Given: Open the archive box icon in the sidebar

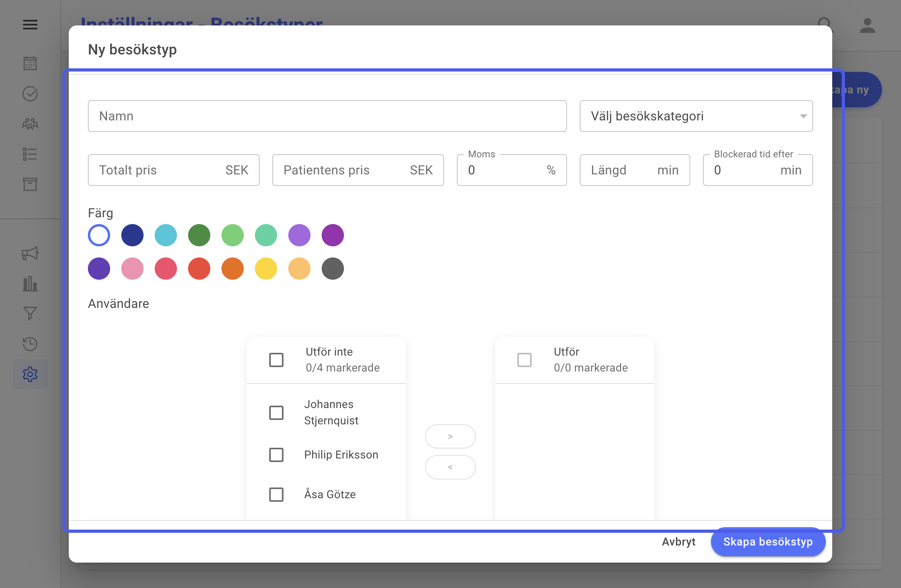Looking at the screenshot, I should click(x=30, y=184).
